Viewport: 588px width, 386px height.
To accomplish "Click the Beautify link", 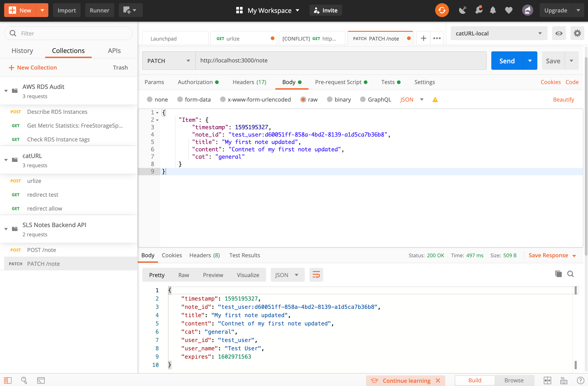I will click(563, 99).
